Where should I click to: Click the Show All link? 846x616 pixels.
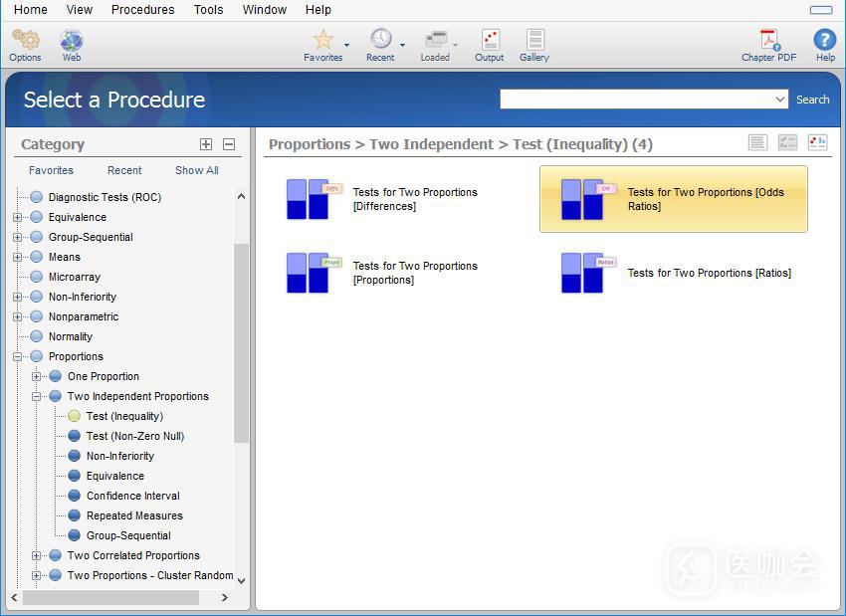(x=196, y=170)
